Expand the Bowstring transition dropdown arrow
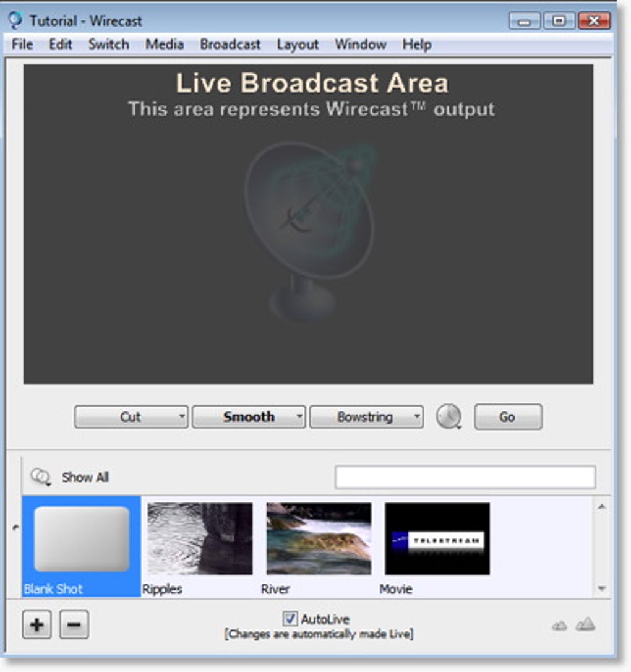 coord(417,416)
